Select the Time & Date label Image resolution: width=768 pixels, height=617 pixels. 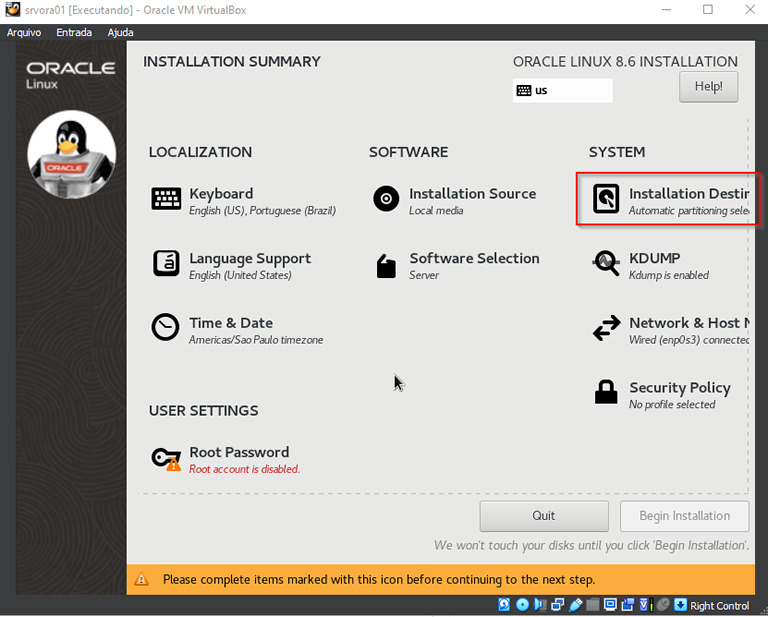(231, 323)
